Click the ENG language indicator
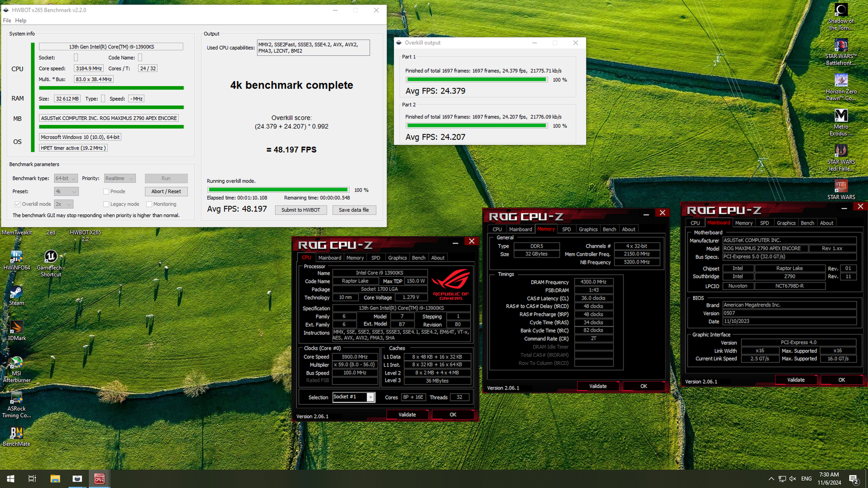 807,479
